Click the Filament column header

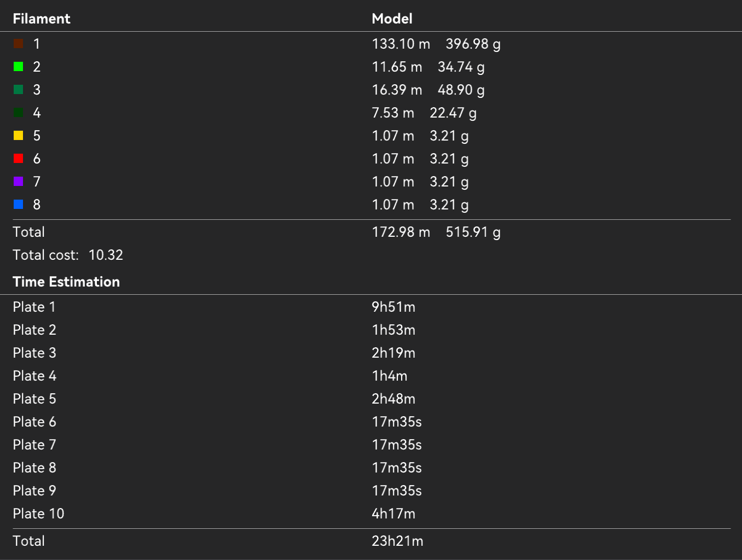pyautogui.click(x=42, y=19)
